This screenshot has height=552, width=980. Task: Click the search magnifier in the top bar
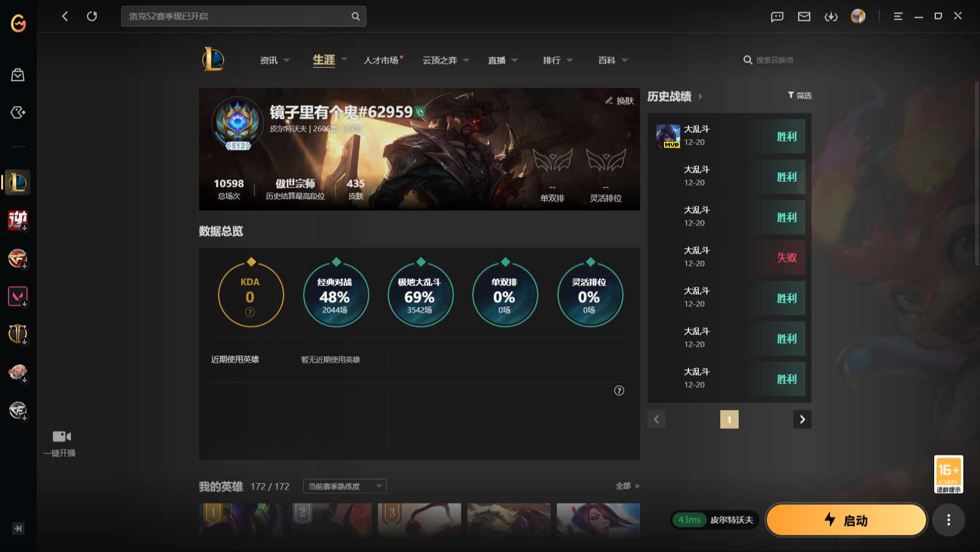click(x=355, y=17)
